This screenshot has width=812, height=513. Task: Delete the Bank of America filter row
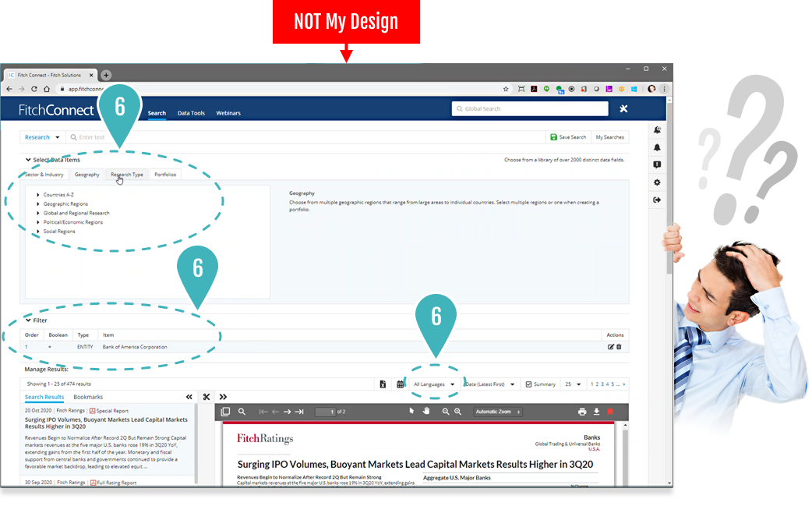[619, 347]
